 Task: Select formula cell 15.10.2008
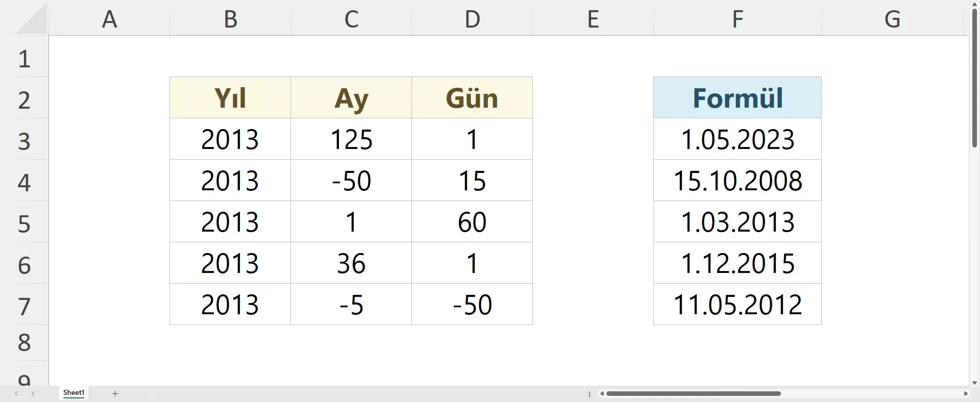click(x=738, y=181)
